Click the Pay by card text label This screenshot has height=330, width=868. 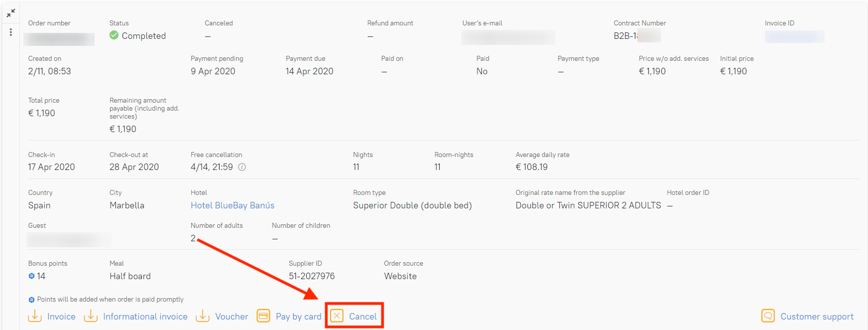point(298,317)
